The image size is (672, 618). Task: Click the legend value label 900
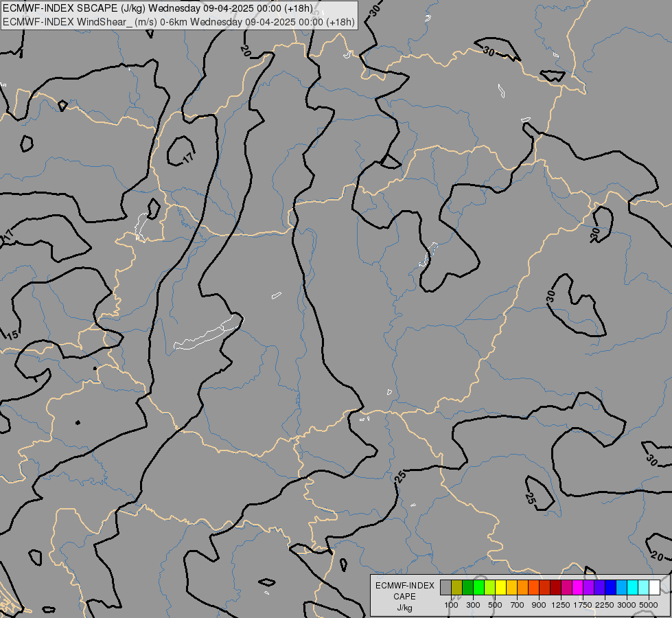[x=539, y=605]
